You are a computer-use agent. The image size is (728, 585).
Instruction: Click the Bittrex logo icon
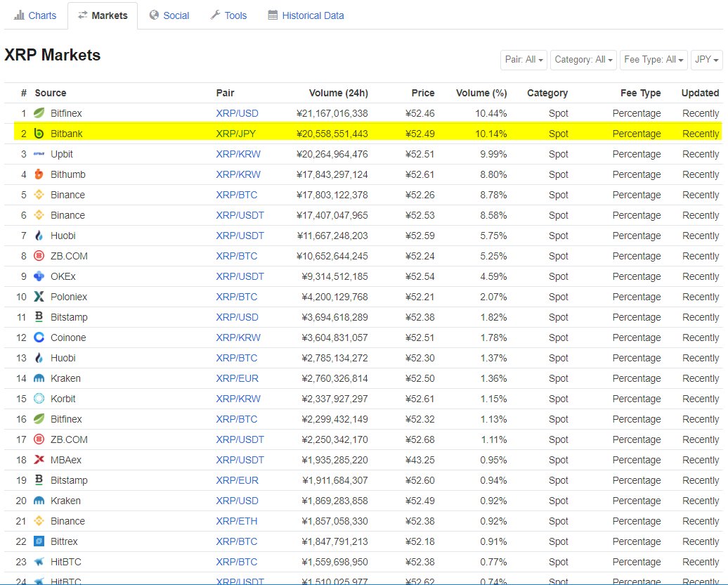39,541
